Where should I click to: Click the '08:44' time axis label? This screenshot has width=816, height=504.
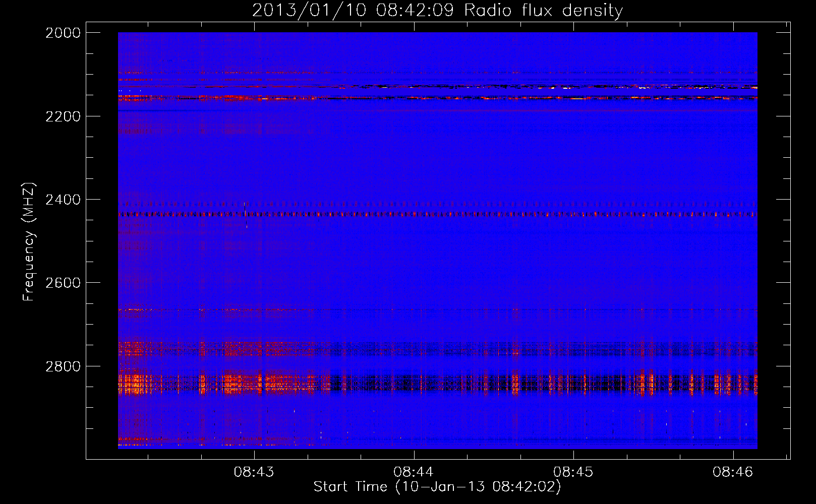click(414, 472)
